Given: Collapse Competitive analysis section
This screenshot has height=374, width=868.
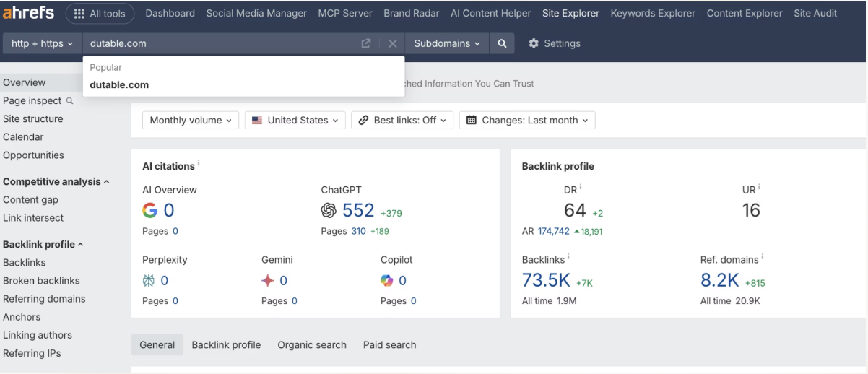Looking at the screenshot, I should [x=56, y=181].
